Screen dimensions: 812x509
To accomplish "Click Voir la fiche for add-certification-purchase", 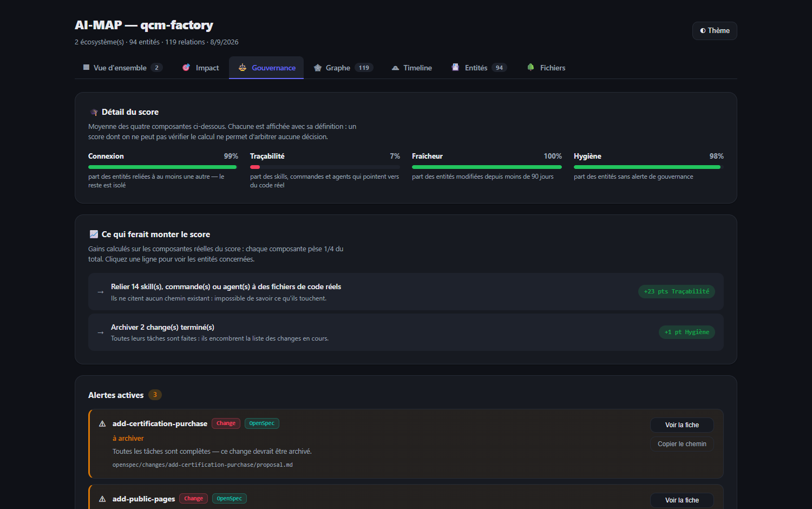I will [682, 425].
